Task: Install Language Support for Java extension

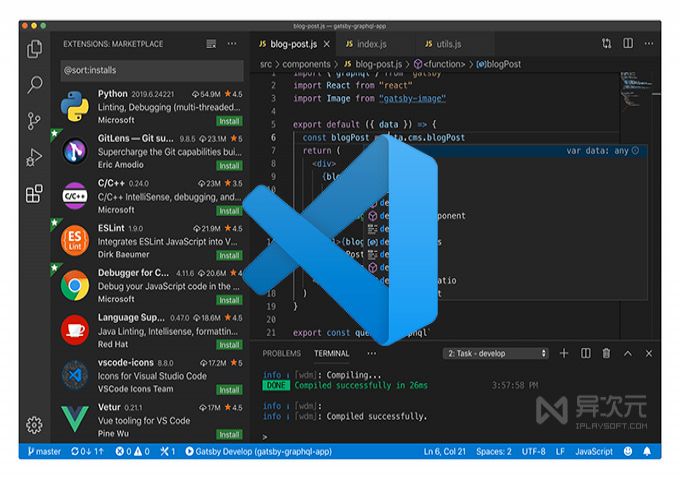Action: pos(229,345)
